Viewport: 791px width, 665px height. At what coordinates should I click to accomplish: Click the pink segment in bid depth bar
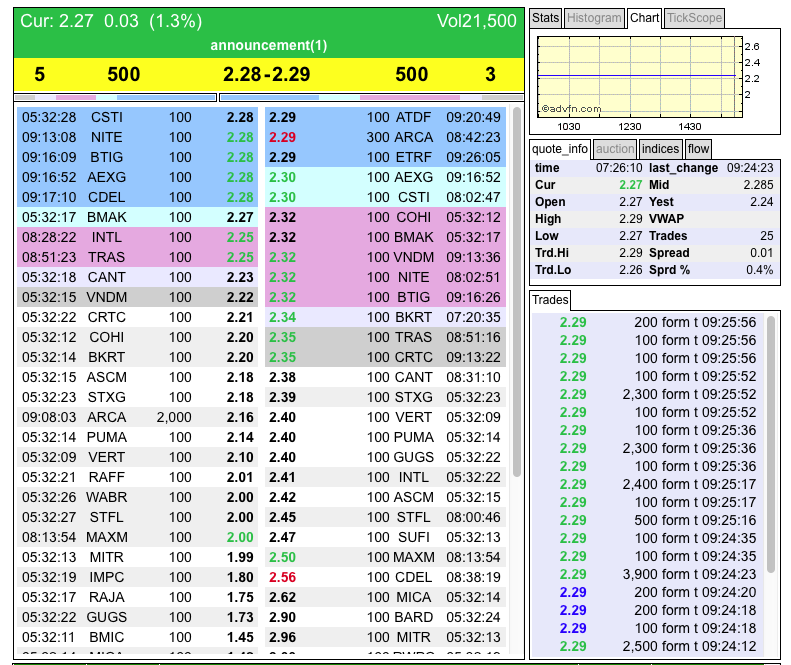76,98
